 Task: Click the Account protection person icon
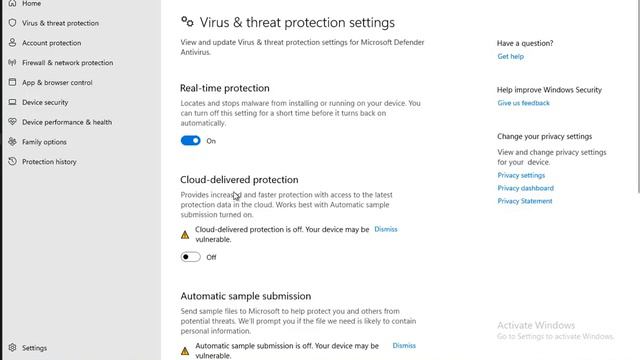point(12,42)
